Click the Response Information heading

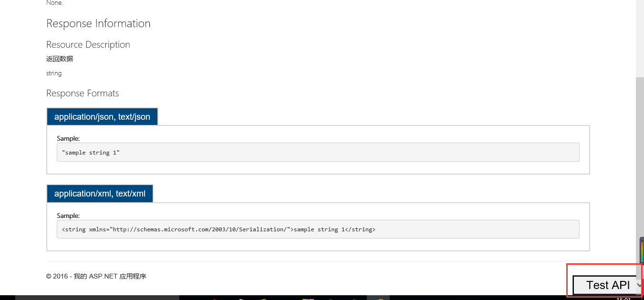click(x=98, y=23)
